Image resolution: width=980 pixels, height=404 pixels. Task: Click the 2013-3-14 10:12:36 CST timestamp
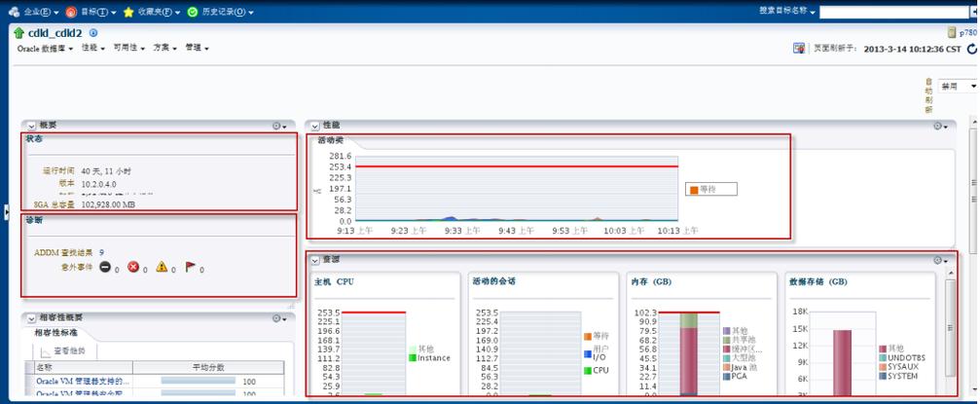(x=913, y=49)
